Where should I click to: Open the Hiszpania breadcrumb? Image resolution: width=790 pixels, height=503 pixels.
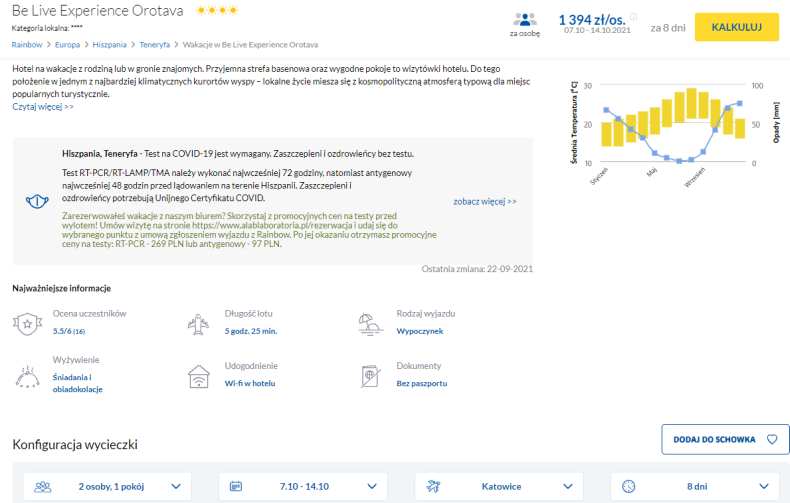coord(109,45)
